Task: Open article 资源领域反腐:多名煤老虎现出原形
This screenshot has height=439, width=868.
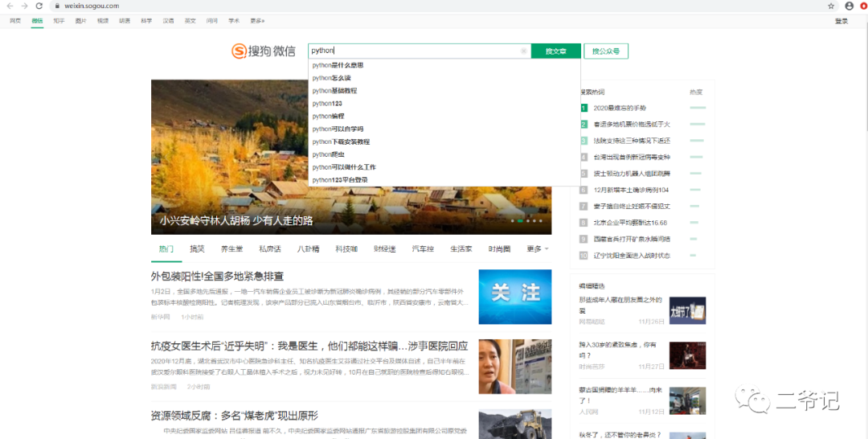Action: 235,416
